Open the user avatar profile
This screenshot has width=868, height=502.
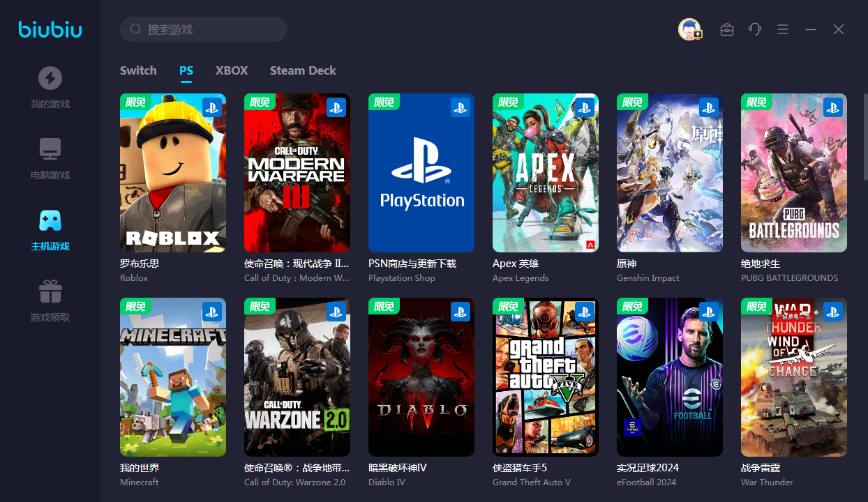[x=689, y=29]
